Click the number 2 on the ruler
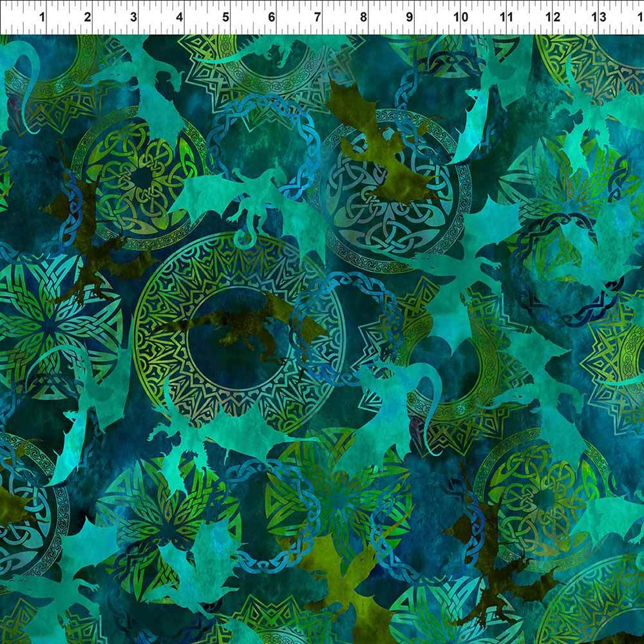The image size is (644, 644). [x=88, y=17]
